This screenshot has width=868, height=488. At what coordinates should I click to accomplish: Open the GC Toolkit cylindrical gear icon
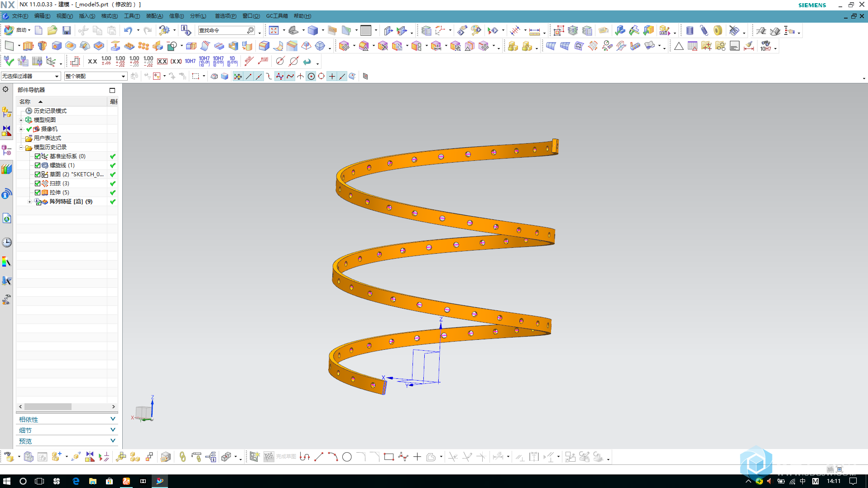tap(690, 30)
